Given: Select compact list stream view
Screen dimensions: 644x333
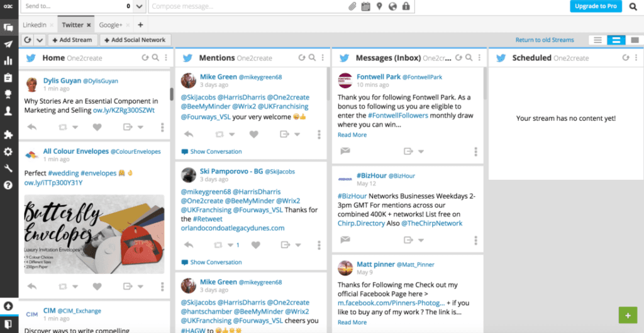Looking at the screenshot, I should (x=597, y=40).
